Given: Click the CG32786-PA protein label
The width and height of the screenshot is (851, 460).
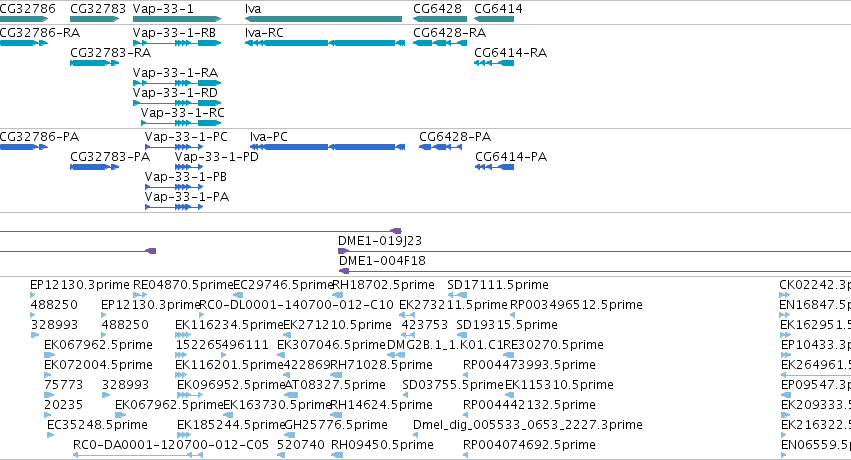Looking at the screenshot, I should (40, 137).
